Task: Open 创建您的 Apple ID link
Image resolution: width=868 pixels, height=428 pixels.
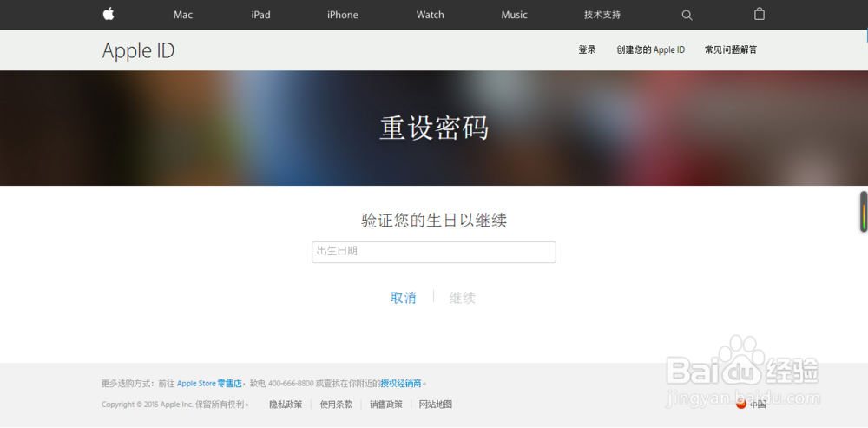Action: point(650,49)
